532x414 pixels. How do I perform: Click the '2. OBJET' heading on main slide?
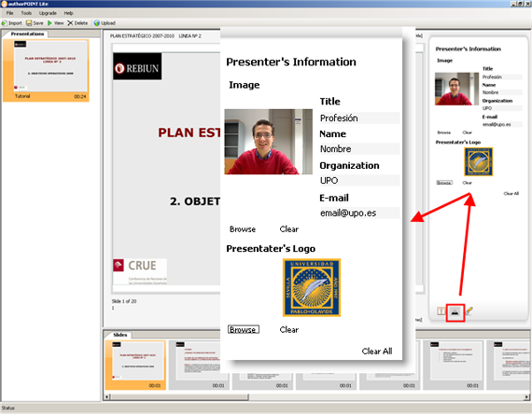[195, 201]
